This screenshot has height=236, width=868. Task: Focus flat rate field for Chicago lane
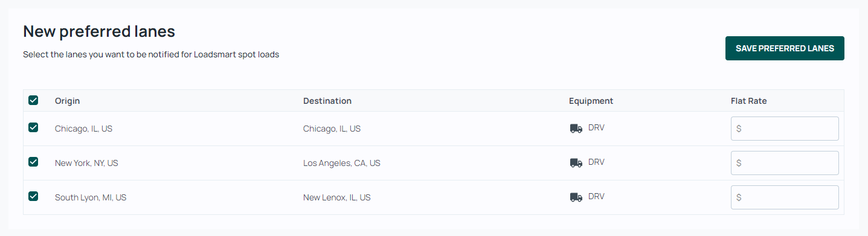[785, 129]
